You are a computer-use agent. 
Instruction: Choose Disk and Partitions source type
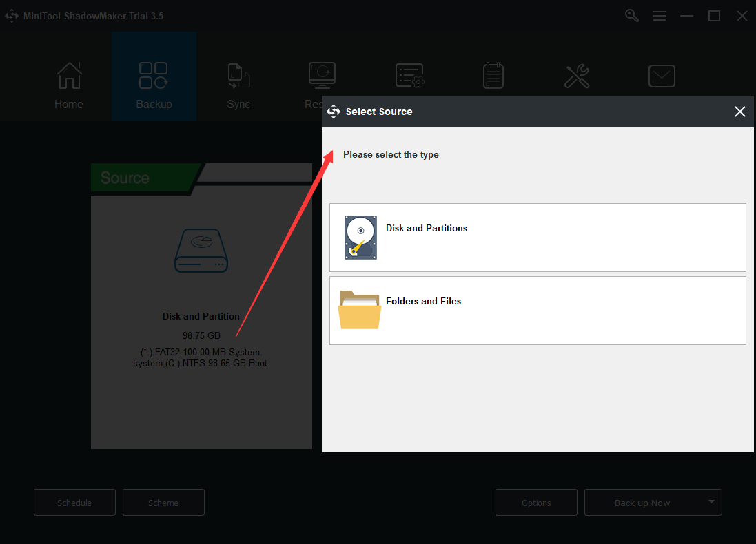[x=538, y=237]
